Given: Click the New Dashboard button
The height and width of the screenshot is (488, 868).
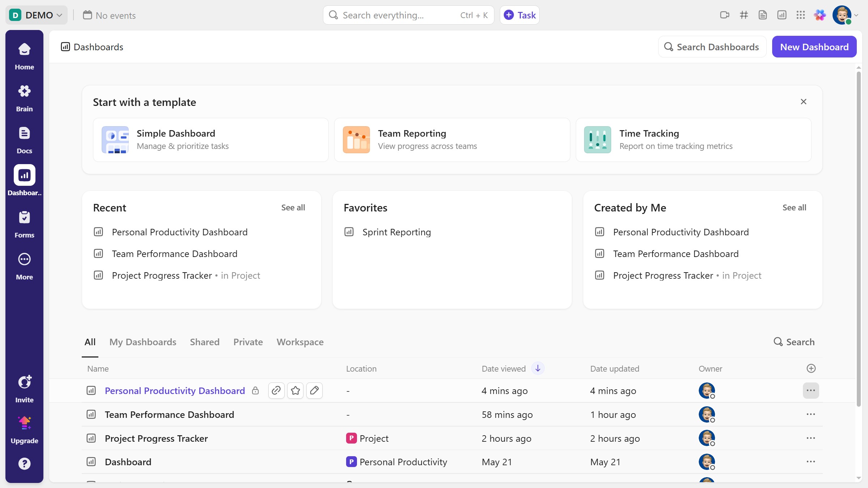Looking at the screenshot, I should pyautogui.click(x=814, y=47).
